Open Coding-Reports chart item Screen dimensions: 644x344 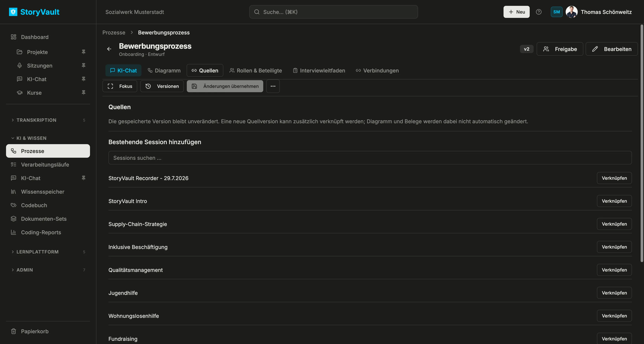pos(48,232)
